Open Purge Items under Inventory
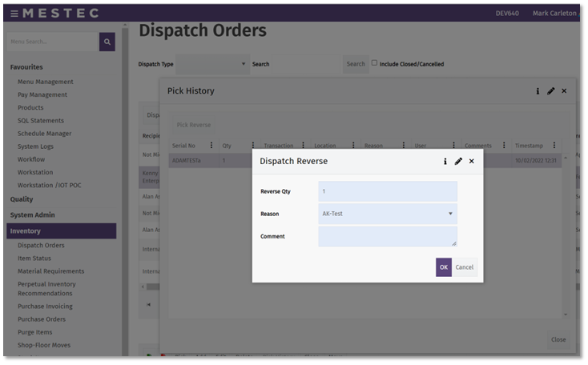This screenshot has width=588, height=365. coord(35,332)
